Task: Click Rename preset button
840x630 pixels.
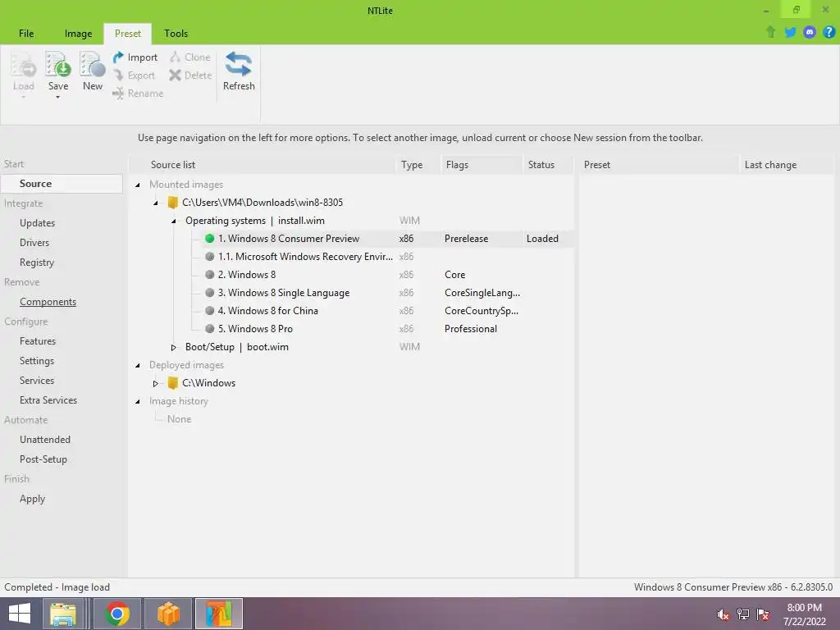Action: (x=138, y=94)
